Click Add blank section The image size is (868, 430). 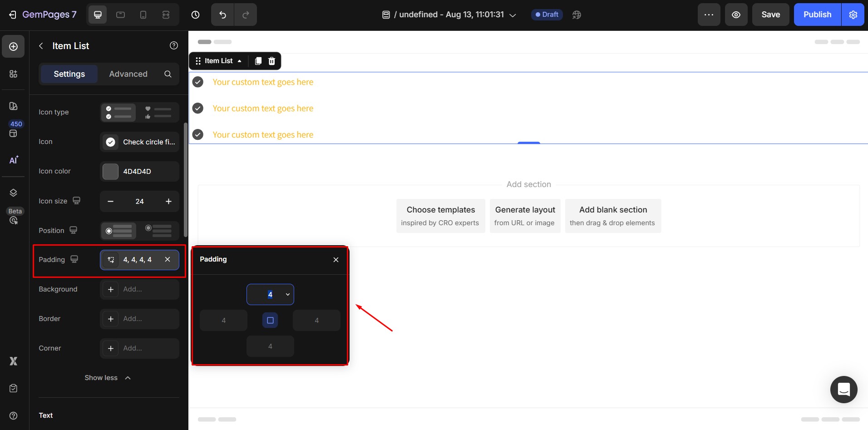tap(612, 216)
